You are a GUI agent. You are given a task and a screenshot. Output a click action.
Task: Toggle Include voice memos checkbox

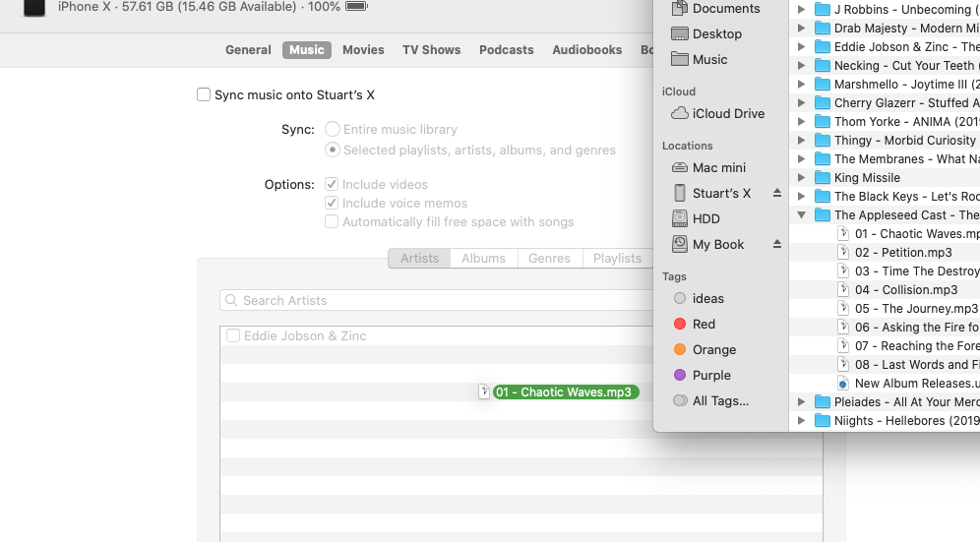[332, 204]
